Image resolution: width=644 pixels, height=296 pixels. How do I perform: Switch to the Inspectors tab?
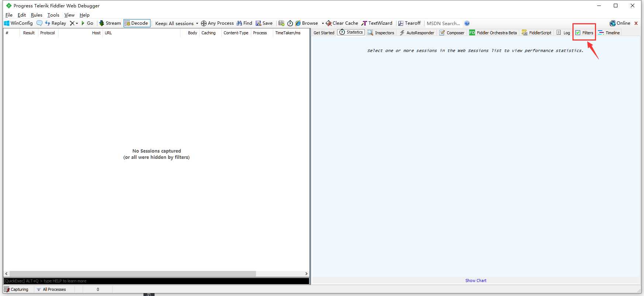(x=381, y=33)
